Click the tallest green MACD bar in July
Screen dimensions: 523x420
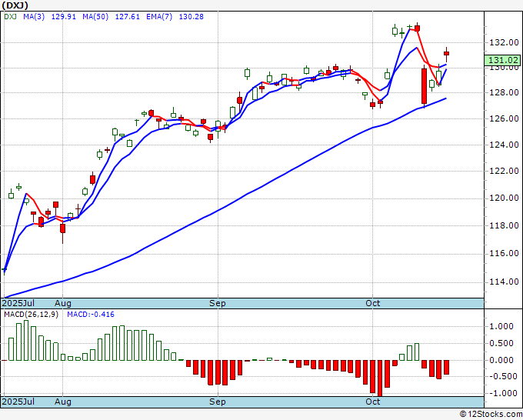26,340
